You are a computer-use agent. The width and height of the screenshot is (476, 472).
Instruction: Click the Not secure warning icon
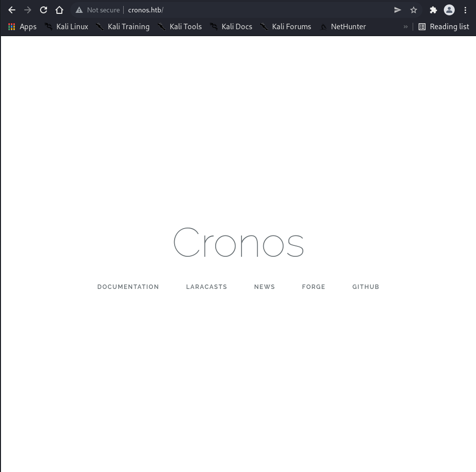click(79, 10)
